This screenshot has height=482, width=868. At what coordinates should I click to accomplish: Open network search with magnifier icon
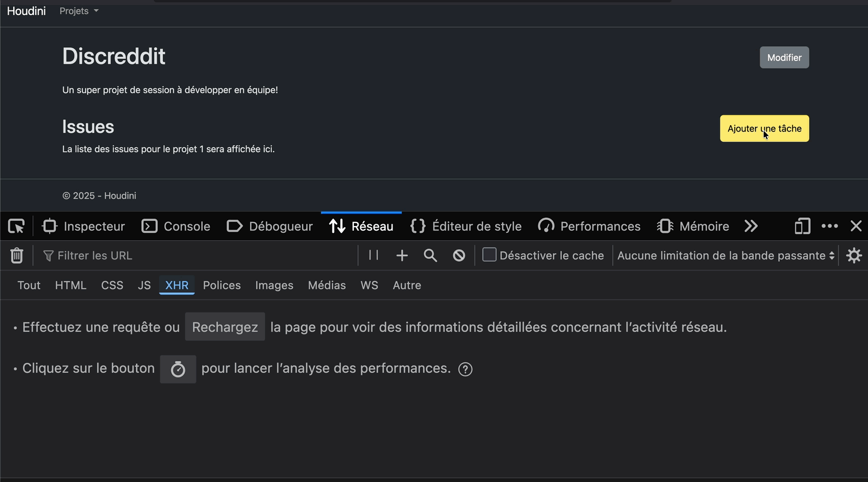(430, 255)
